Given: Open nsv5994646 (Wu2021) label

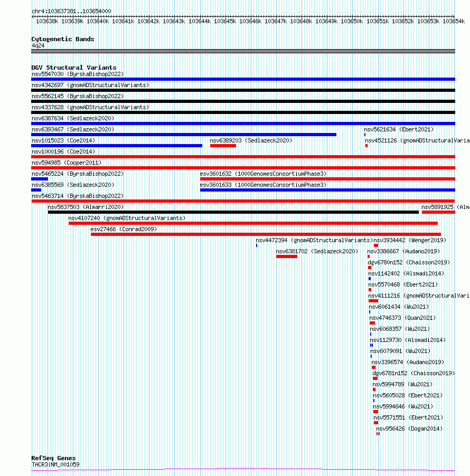Looking at the screenshot, I should point(403,406).
